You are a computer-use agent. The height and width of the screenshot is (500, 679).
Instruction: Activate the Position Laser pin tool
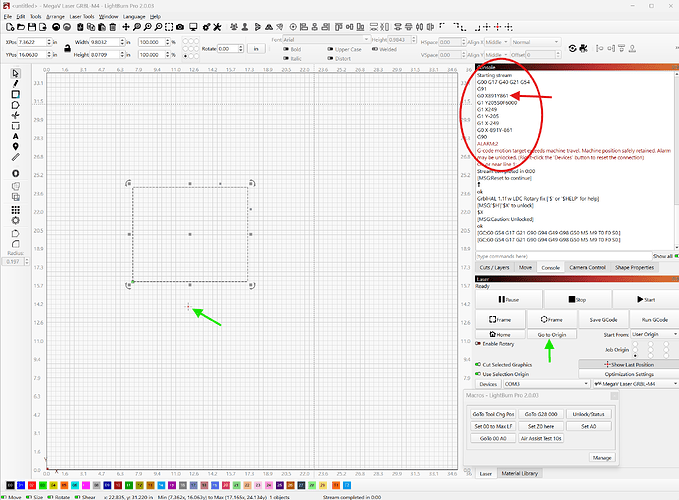click(15, 147)
